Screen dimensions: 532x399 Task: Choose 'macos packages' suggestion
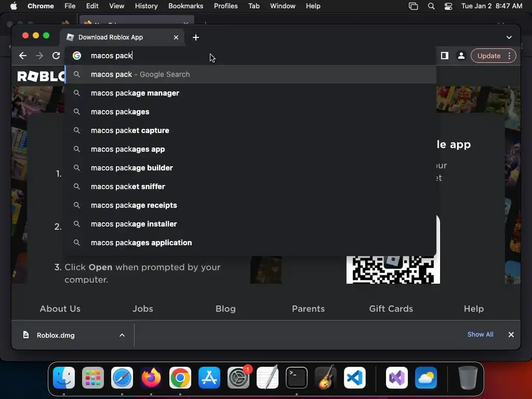tap(251, 112)
